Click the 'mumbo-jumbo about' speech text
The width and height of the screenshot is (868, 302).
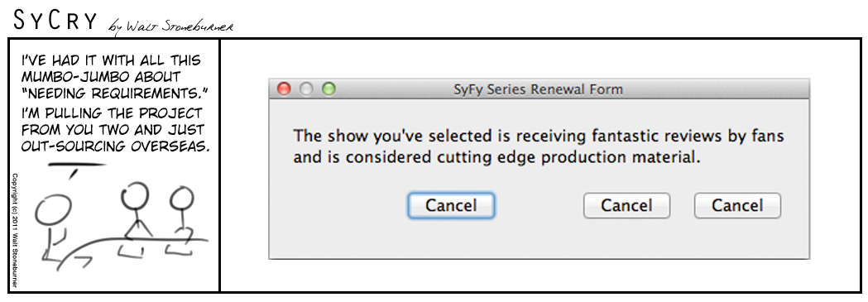coord(101,76)
